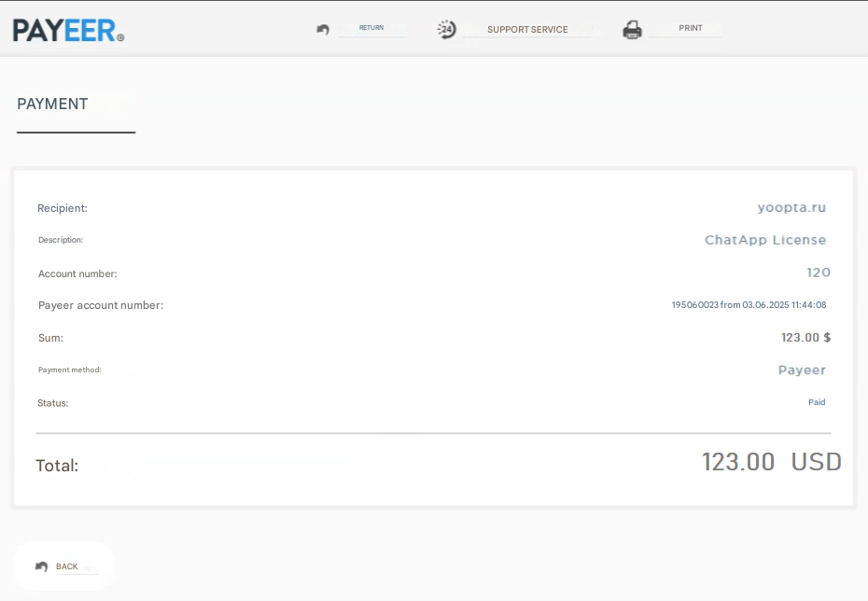Select the ChatApp License description text

point(765,240)
